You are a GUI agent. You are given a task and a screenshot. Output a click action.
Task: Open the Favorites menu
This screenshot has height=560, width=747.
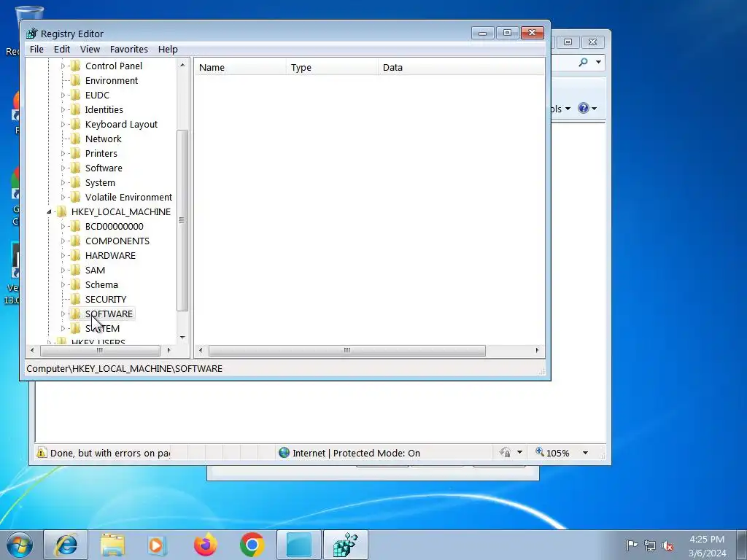coord(128,49)
